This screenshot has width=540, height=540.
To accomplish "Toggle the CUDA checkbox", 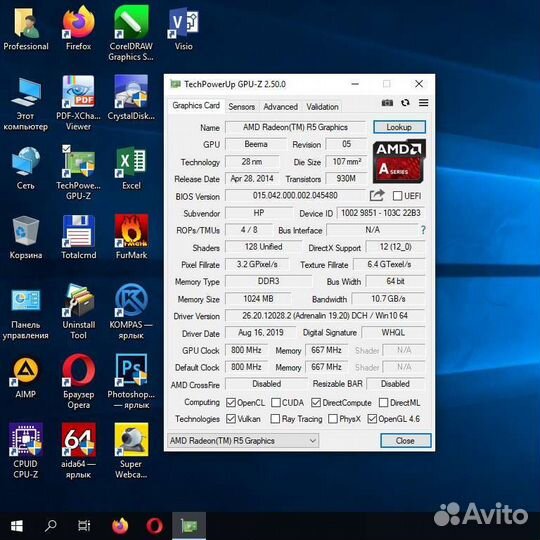I will tap(276, 403).
